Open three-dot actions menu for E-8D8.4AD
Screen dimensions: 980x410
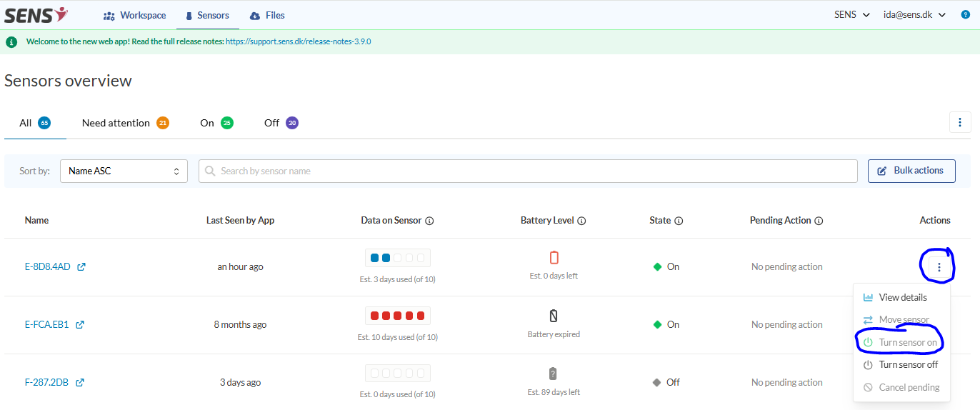[939, 267]
